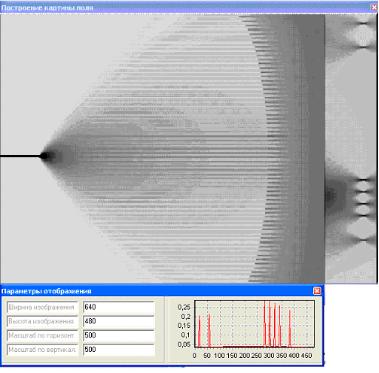Click the 'Построение картины поля' title bar
The width and height of the screenshot is (379, 373).
[185, 7]
